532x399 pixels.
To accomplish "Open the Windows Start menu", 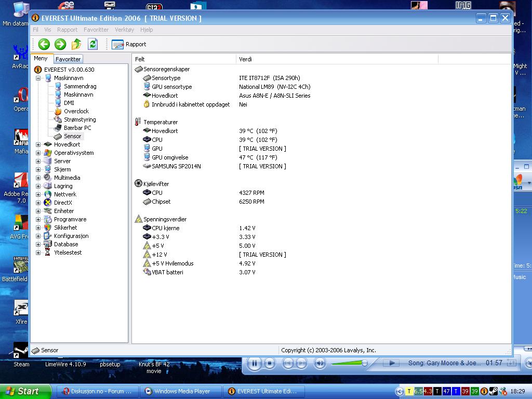I will tap(25, 391).
